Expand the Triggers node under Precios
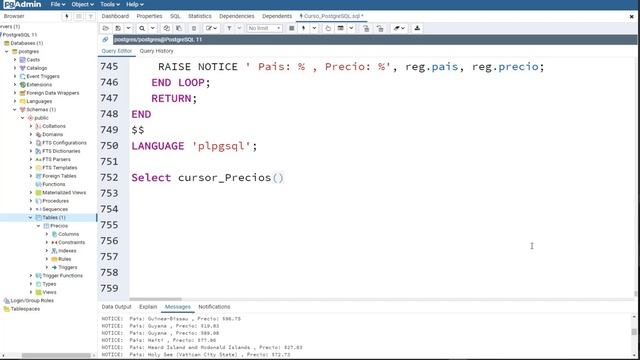Screen dimensions: 640x360 pos(47,267)
